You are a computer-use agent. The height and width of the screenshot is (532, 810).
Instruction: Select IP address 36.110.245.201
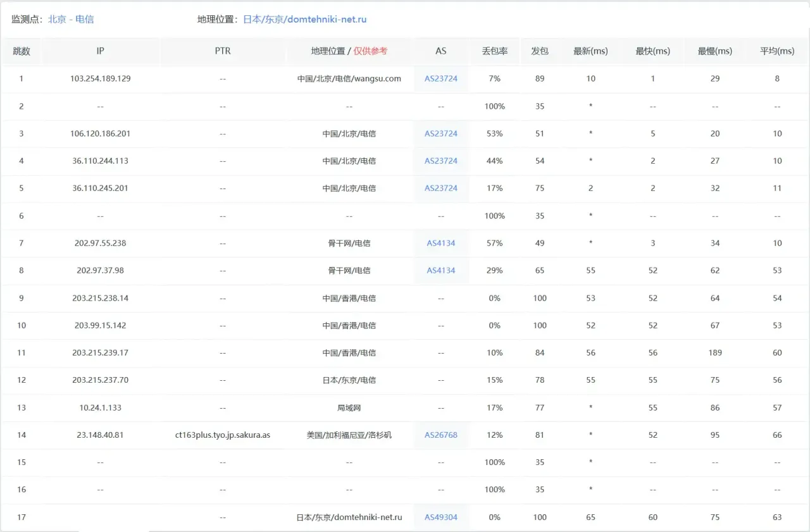click(x=101, y=188)
